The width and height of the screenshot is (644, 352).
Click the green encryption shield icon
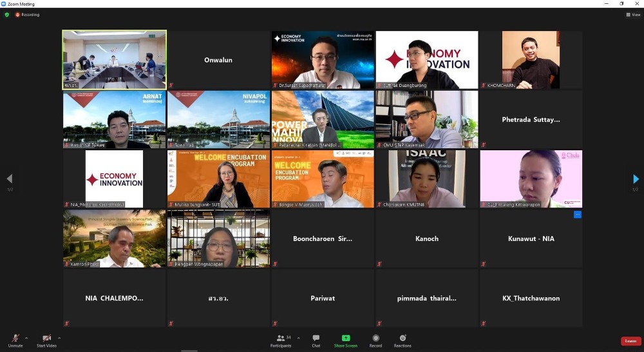(7, 14)
